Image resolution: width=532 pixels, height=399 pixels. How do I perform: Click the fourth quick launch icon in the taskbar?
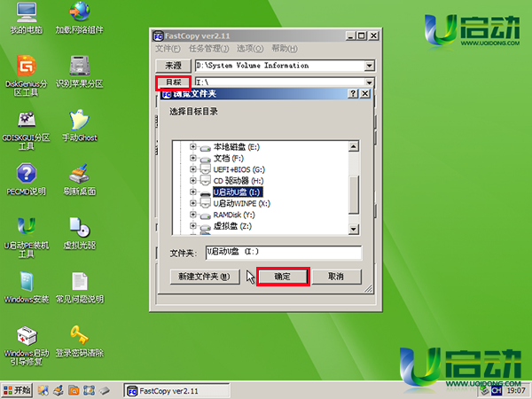pos(89,390)
